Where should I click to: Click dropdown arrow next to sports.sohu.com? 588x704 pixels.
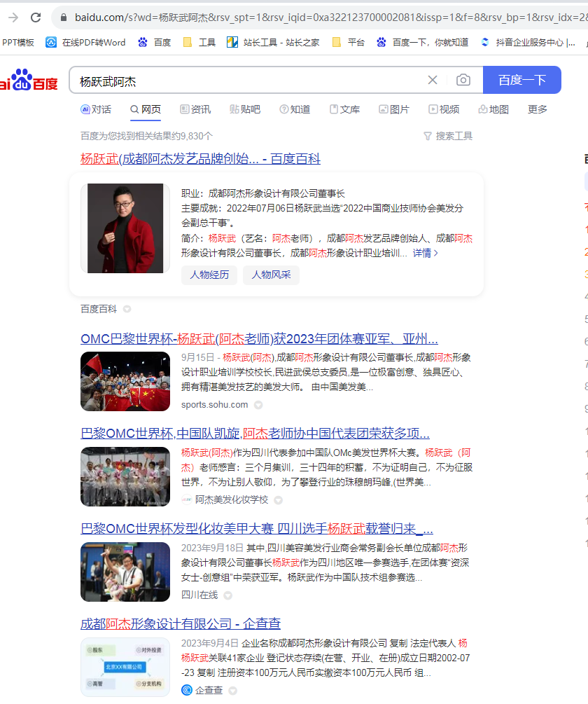(x=258, y=405)
